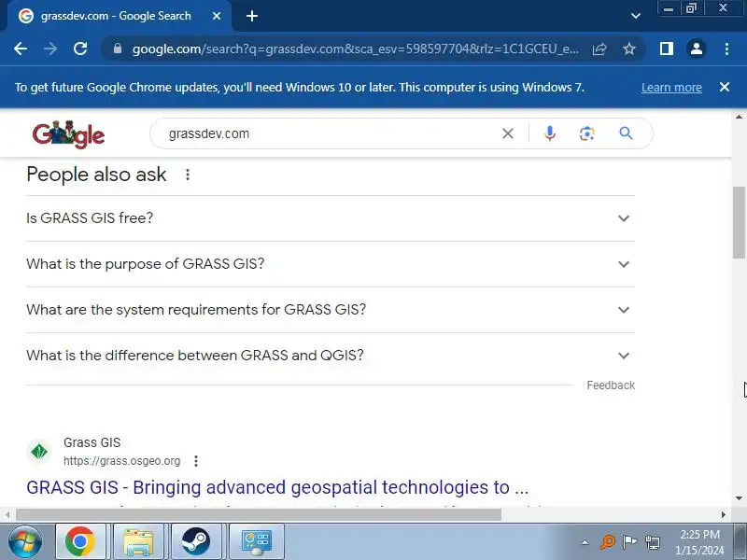747x560 pixels.
Task: Click the taskbar clock and date
Action: coord(699,542)
